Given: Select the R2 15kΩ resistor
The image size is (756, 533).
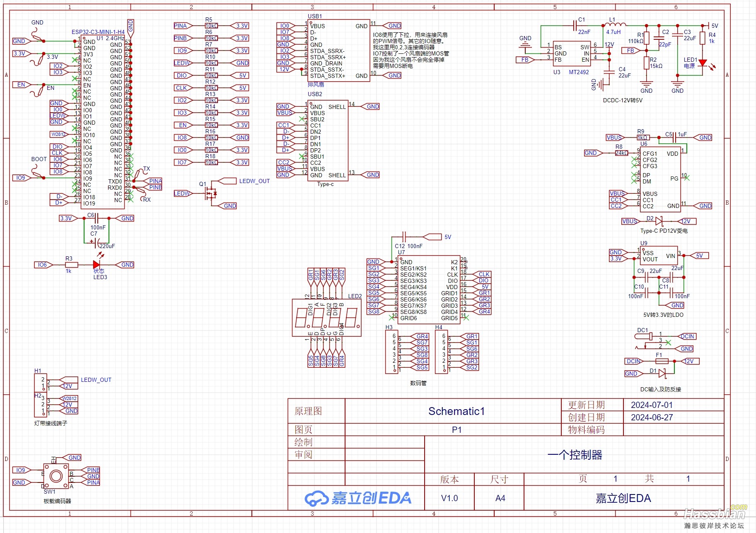Looking at the screenshot, I should 646,63.
